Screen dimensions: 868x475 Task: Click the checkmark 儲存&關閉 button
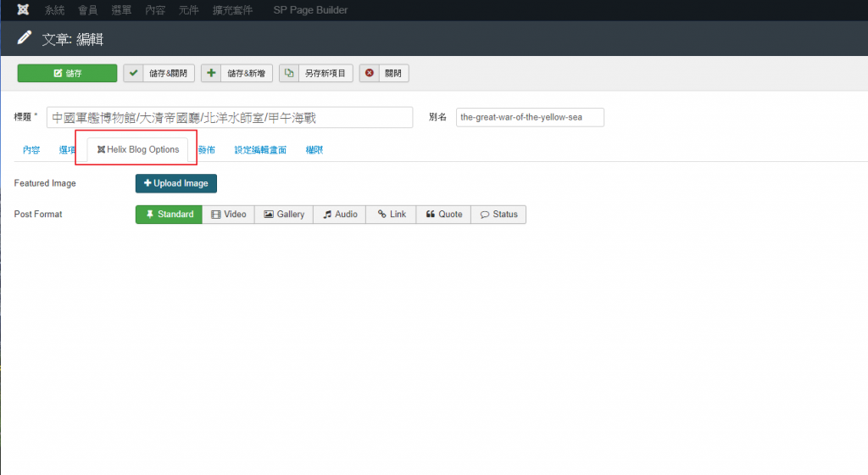coord(159,74)
